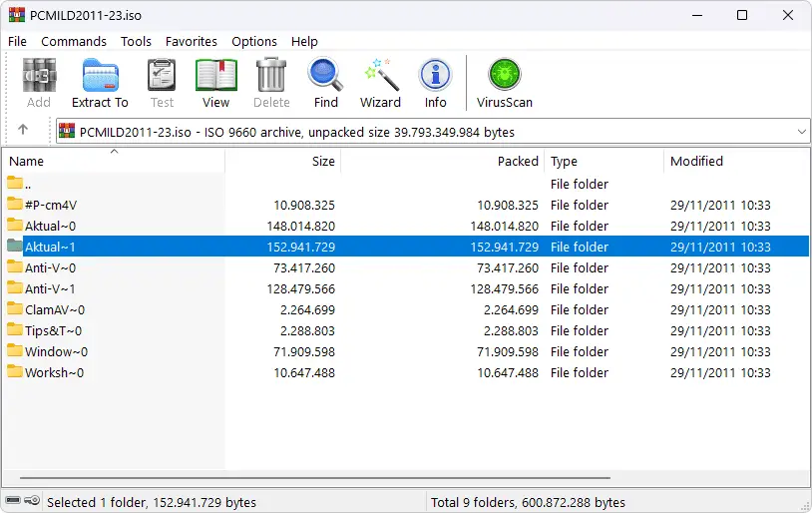Image resolution: width=812 pixels, height=513 pixels.
Task: Open the Options menu
Action: point(254,42)
